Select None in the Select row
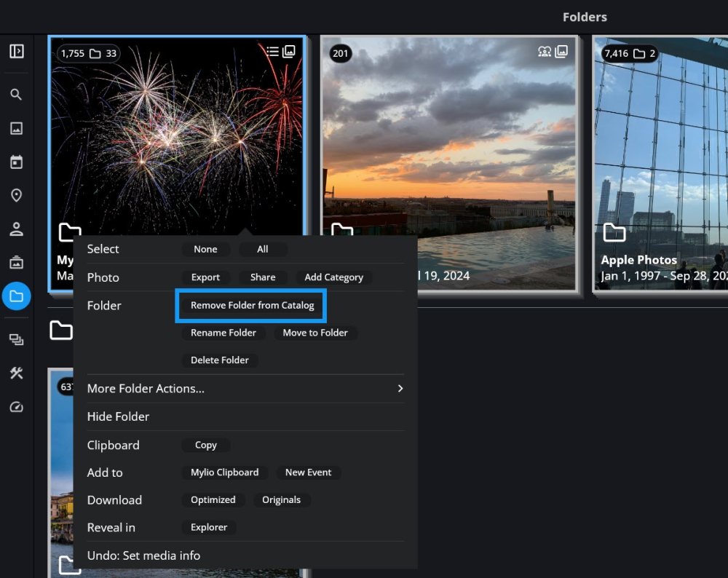The width and height of the screenshot is (728, 578). (205, 249)
